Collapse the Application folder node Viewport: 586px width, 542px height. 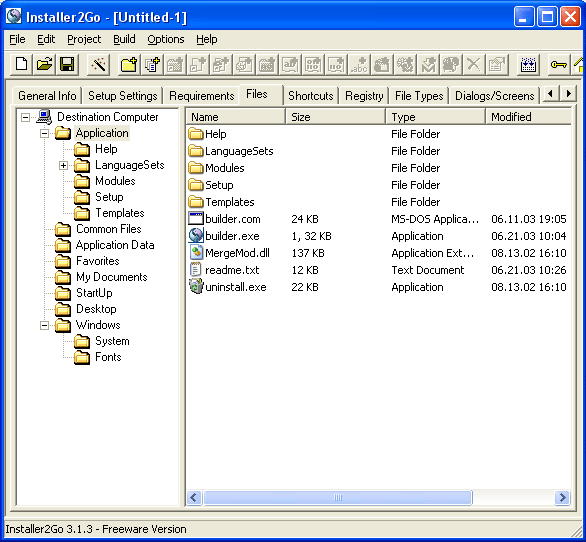(44, 133)
